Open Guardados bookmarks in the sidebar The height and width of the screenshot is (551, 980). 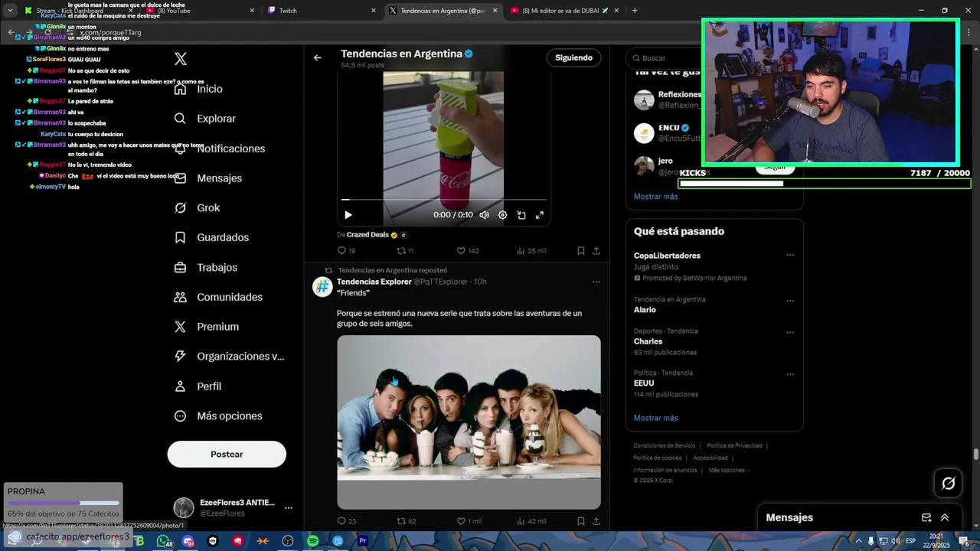pyautogui.click(x=211, y=237)
